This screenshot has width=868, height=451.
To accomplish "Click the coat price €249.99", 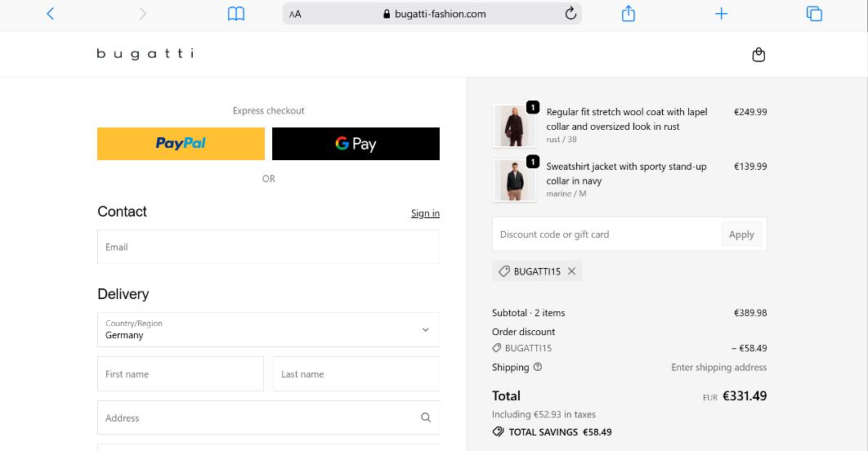I will tap(750, 112).
